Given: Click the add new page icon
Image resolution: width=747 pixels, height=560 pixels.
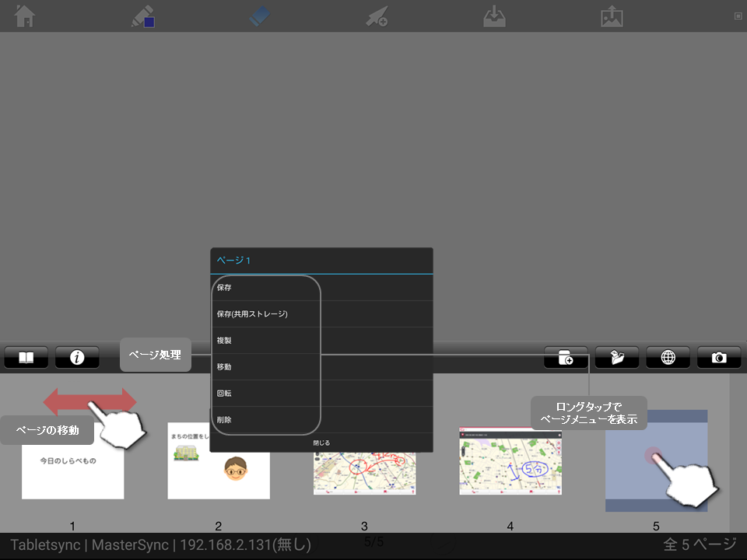Looking at the screenshot, I should pos(566,357).
